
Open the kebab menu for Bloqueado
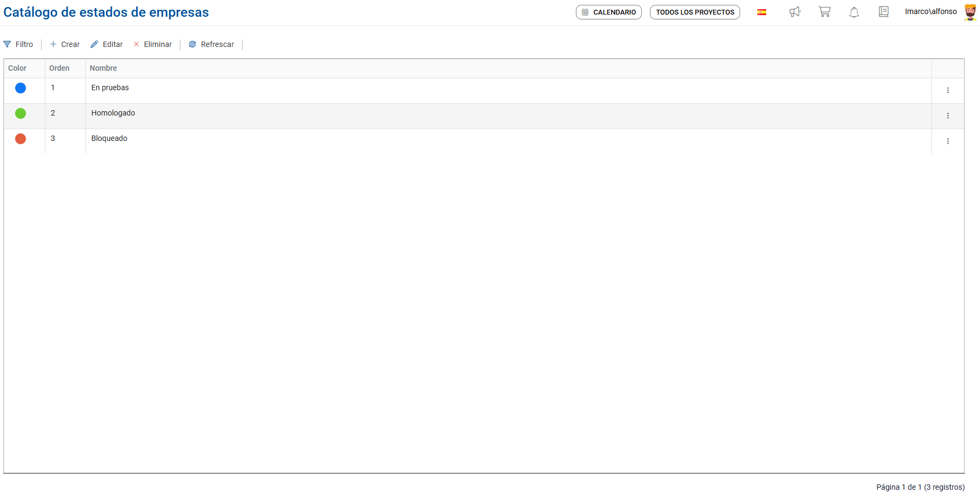948,141
